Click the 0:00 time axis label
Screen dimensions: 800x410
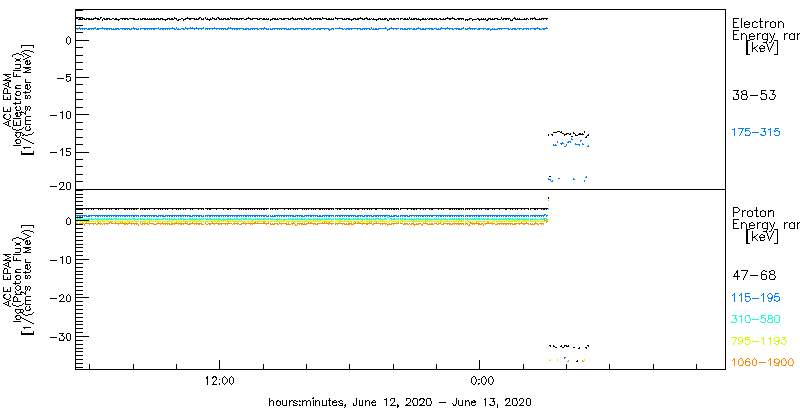point(480,381)
